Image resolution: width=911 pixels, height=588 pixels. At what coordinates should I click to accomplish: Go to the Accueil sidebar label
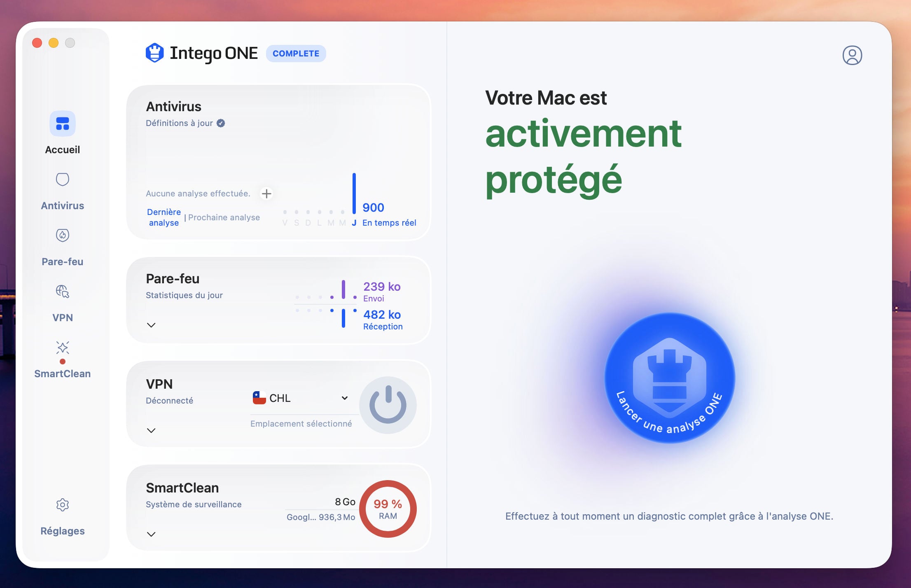[63, 149]
